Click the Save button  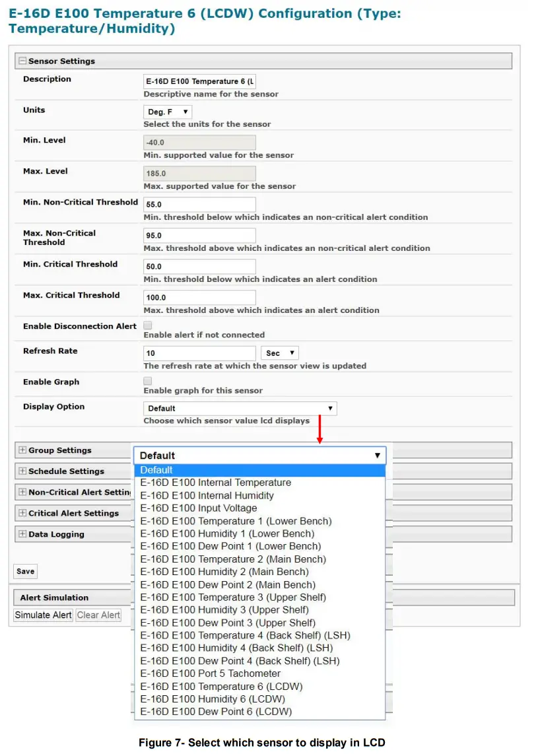click(26, 572)
